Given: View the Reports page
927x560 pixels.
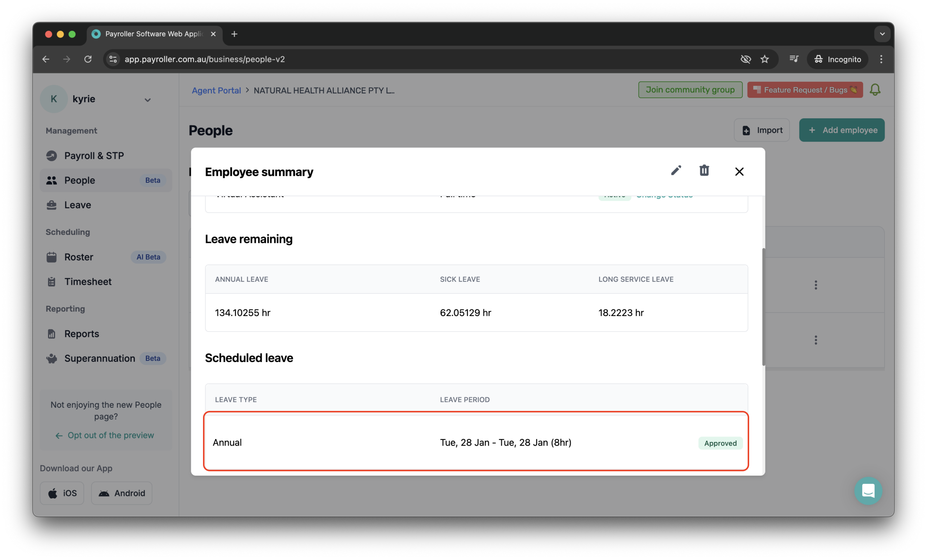Looking at the screenshot, I should click(82, 334).
